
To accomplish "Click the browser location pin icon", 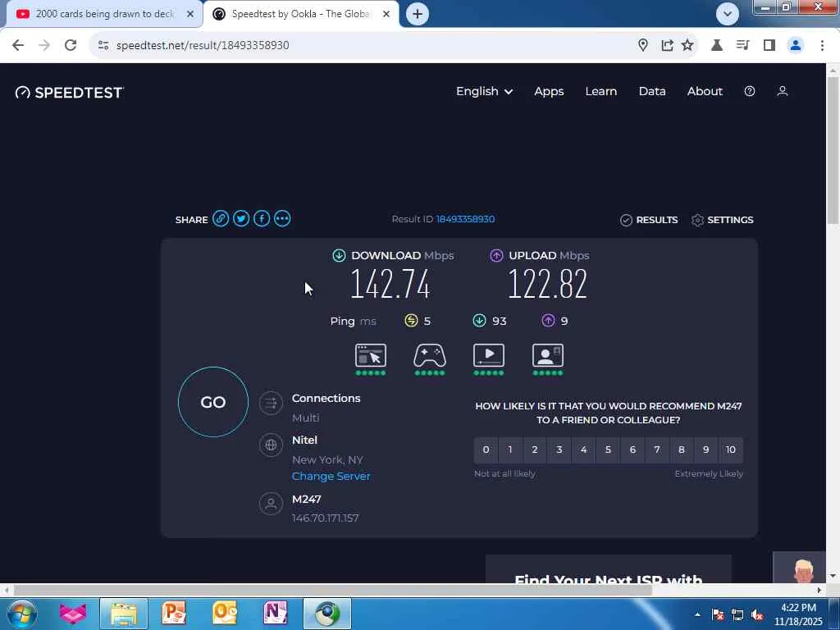I will [x=643, y=45].
